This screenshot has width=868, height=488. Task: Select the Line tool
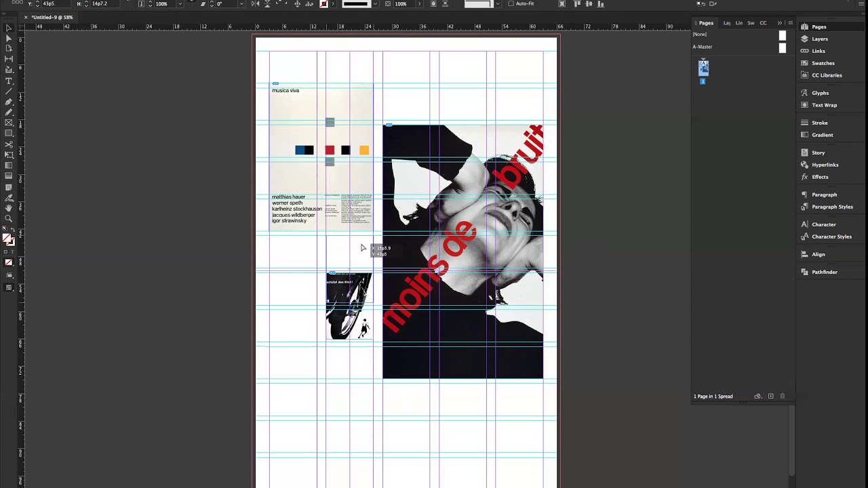(x=9, y=91)
